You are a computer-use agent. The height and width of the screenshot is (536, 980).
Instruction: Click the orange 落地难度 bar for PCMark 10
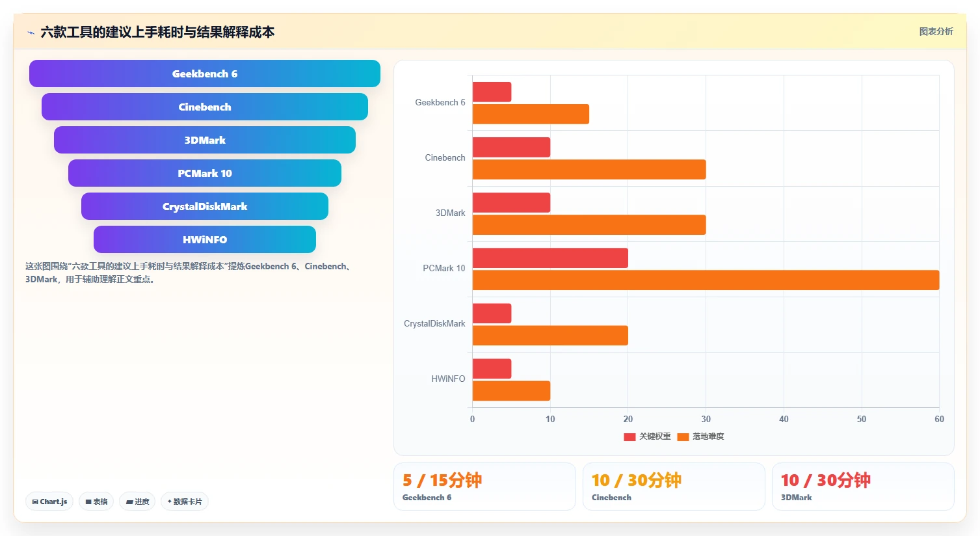click(x=706, y=280)
